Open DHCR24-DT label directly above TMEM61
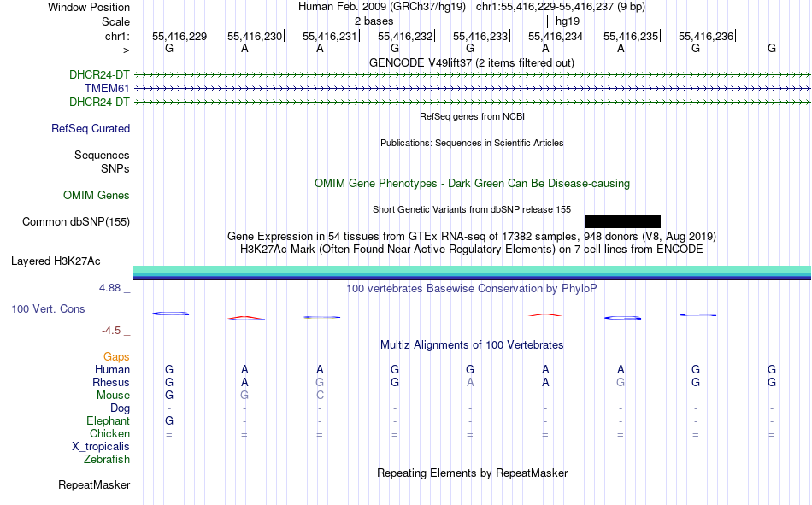The height and width of the screenshot is (505, 812). pos(99,74)
